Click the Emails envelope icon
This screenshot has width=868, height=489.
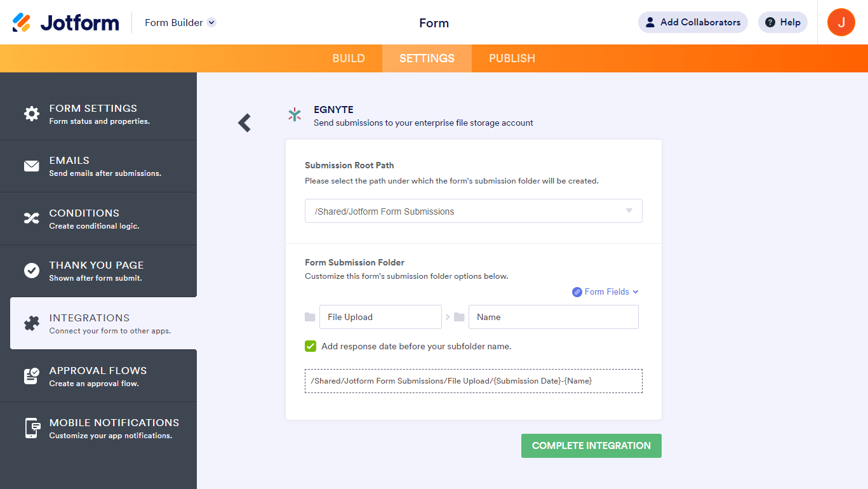point(31,166)
